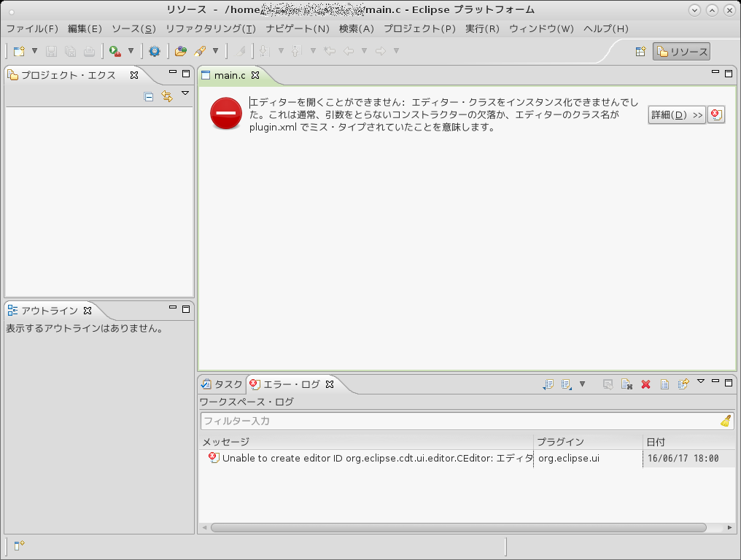Screen dimensions: 741x560
Task: Open the Previous Annotation dropdown arrow
Action: click(x=313, y=51)
